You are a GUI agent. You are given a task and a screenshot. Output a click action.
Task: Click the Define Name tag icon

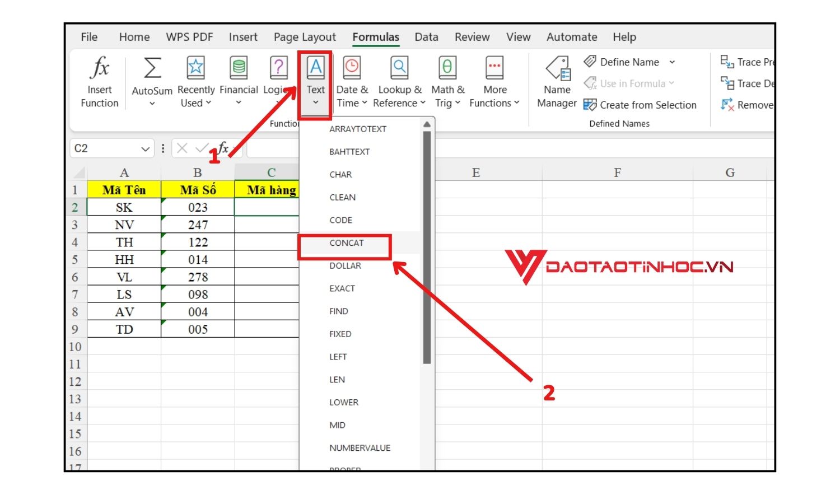[590, 62]
